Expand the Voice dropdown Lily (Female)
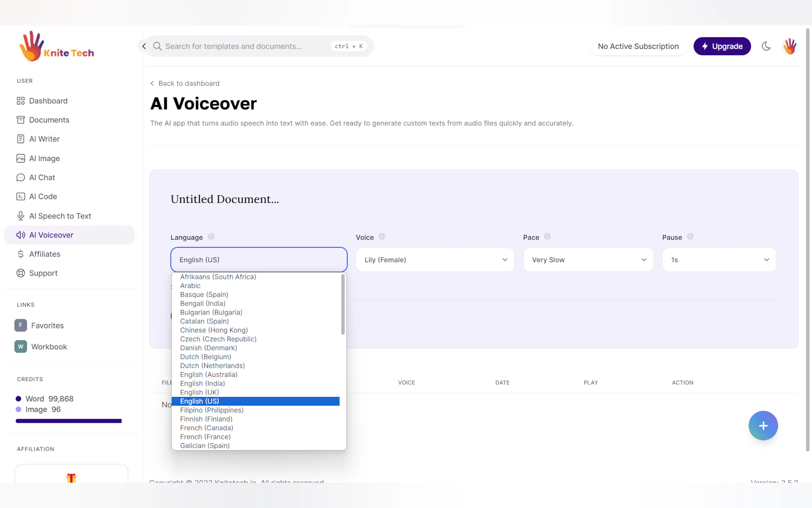Screen dimensions: 812x508 pos(435,260)
